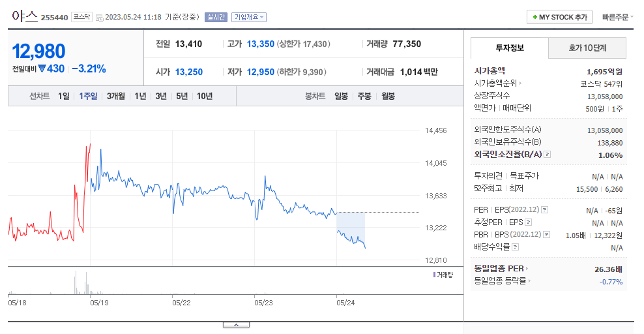Click help icon beside 추정PER EPS
Viewport: 644px width, 334px height.
click(x=529, y=222)
